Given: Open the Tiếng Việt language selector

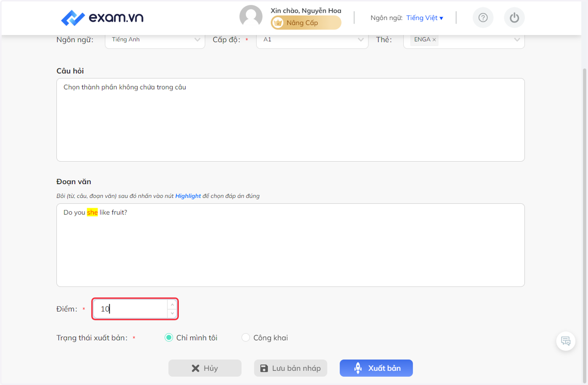Looking at the screenshot, I should tap(425, 18).
